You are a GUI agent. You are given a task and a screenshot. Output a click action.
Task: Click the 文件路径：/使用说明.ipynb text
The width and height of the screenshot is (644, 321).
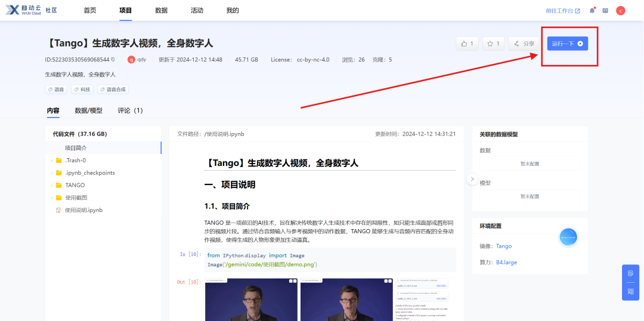click(x=210, y=134)
